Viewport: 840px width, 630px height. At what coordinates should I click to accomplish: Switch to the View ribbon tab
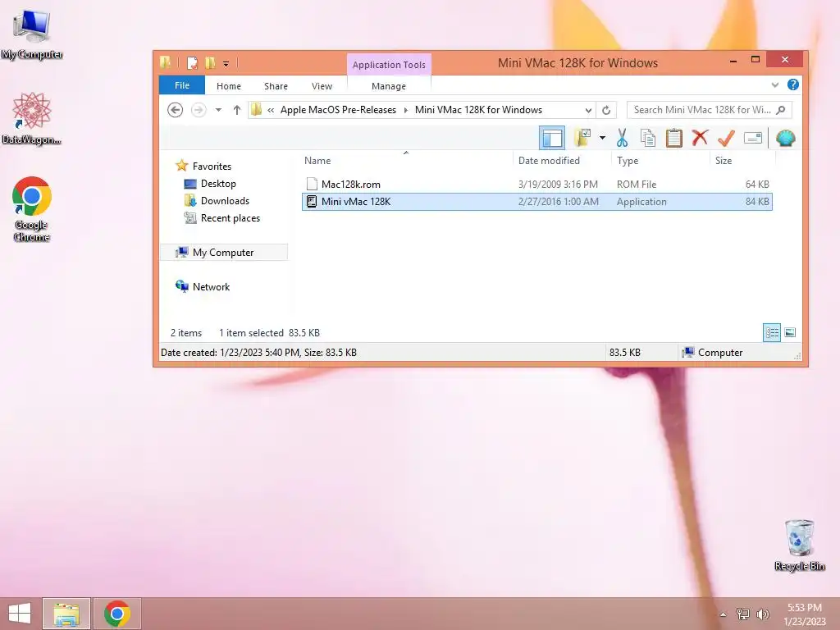322,85
